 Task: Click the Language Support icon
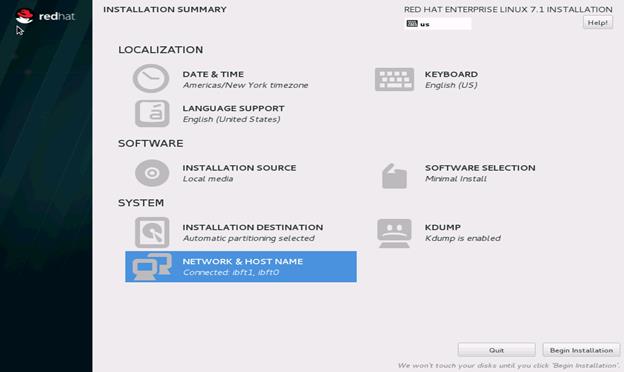point(152,113)
